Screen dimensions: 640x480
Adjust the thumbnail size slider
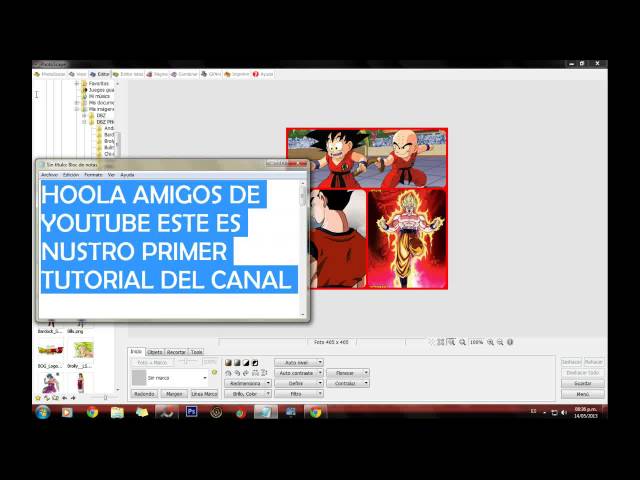click(104, 398)
